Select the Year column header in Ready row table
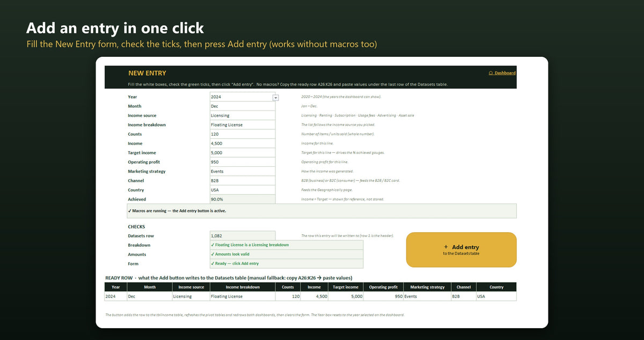Viewport: 644px width, 340px height. point(116,287)
